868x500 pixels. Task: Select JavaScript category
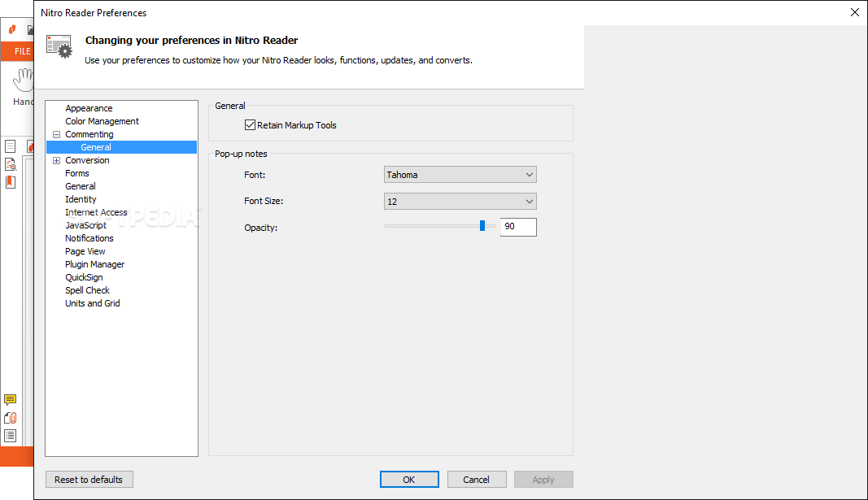pos(85,225)
